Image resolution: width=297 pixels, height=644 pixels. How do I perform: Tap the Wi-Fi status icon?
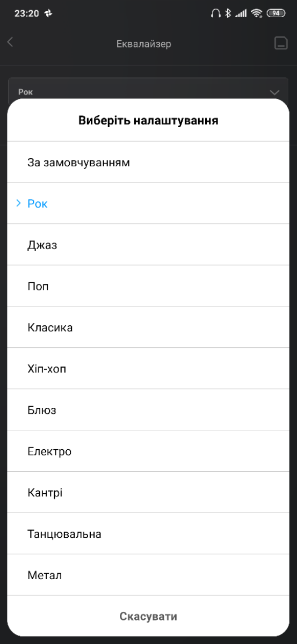tap(256, 13)
